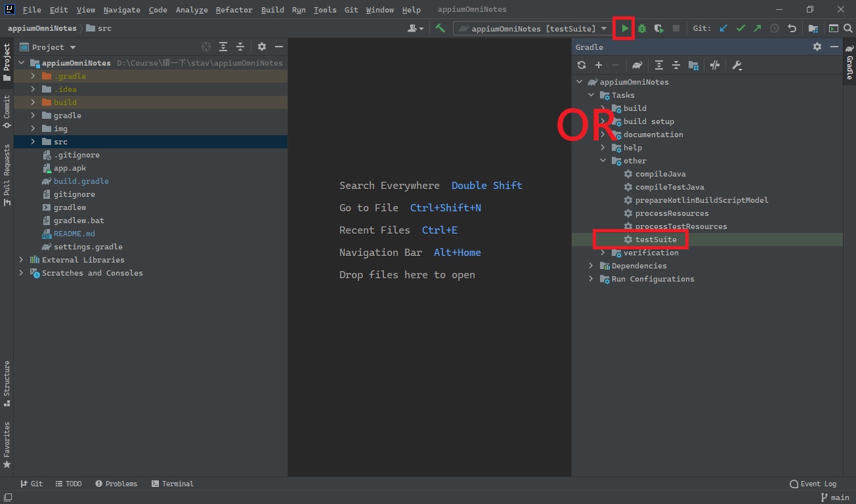Open the TODO tab at the bottom
Image resolution: width=856 pixels, height=504 pixels.
[68, 484]
